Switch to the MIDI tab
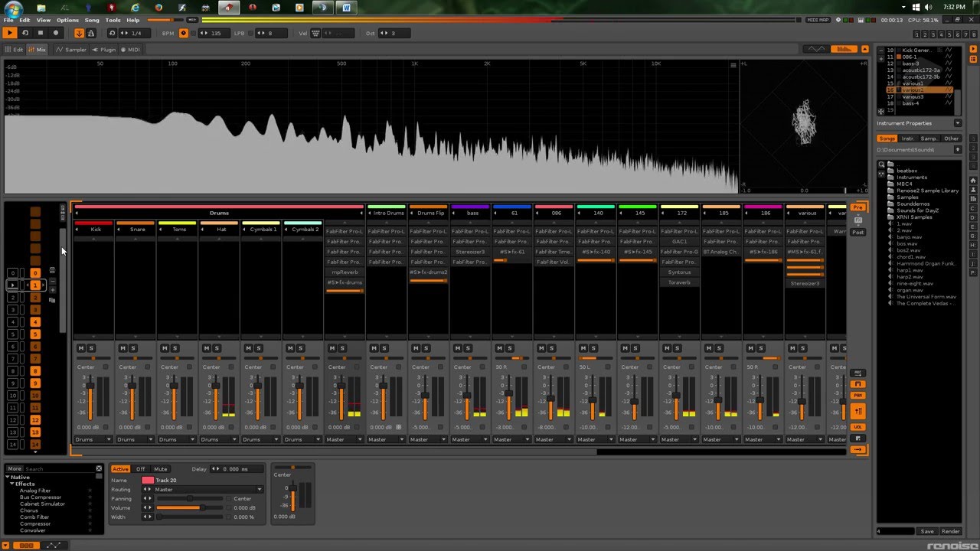This screenshot has width=980, height=551. click(x=130, y=50)
